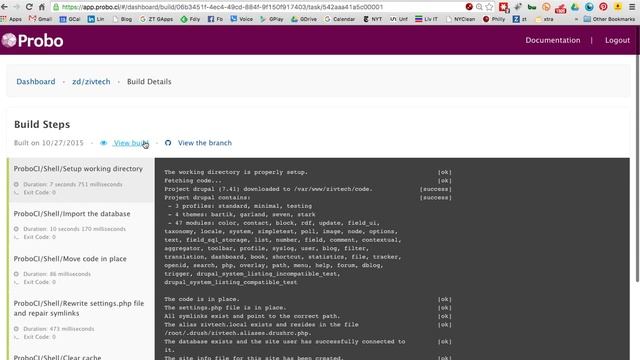Click Logout in the header
The width and height of the screenshot is (640, 360).
pyautogui.click(x=617, y=40)
